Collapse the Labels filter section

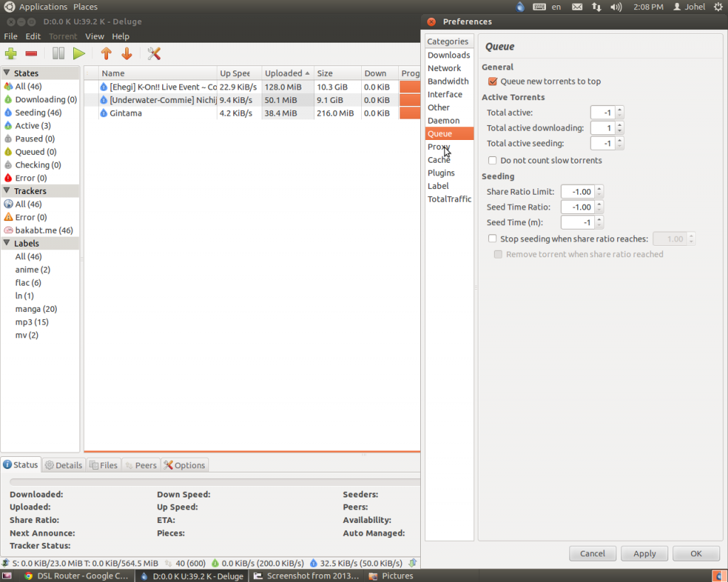pyautogui.click(x=6, y=244)
